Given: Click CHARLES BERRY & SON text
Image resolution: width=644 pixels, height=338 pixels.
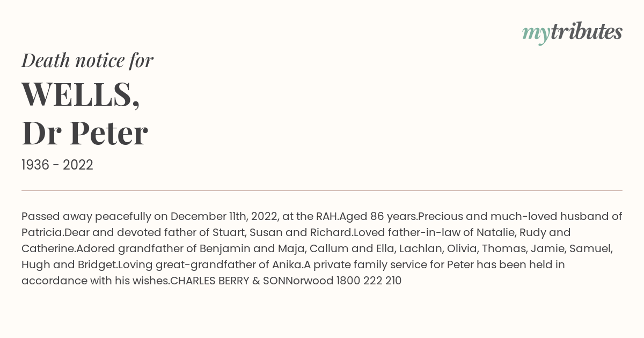Looking at the screenshot, I should point(228,281).
